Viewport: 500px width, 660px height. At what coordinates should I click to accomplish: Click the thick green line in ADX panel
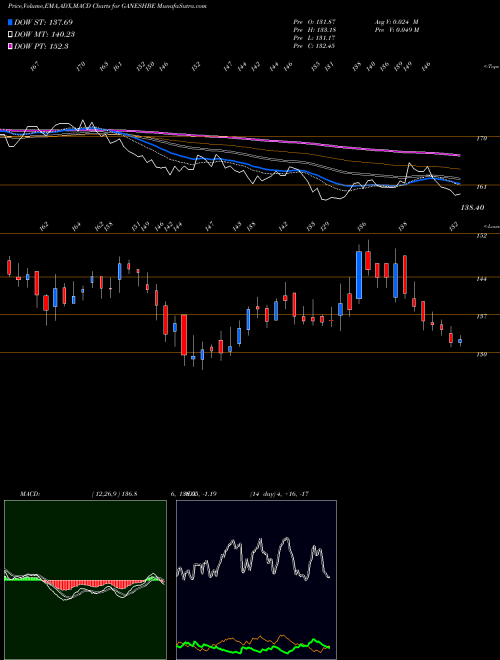coord(253,647)
